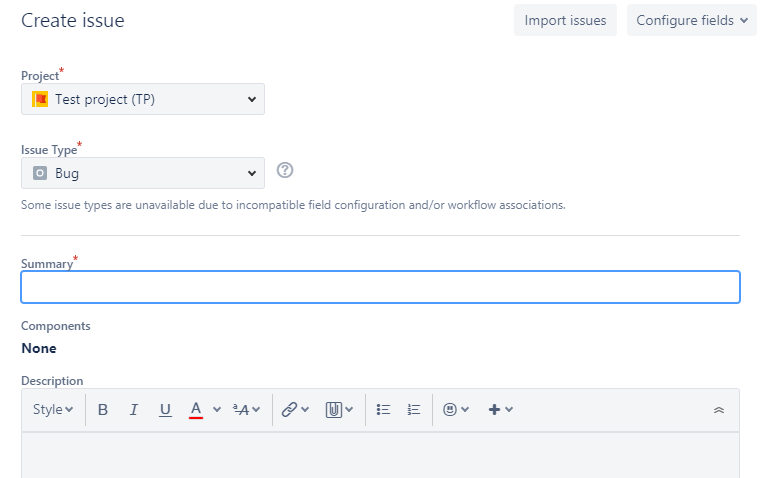Click the text color 'A' swatch
This screenshot has width=764, height=478.
(196, 410)
